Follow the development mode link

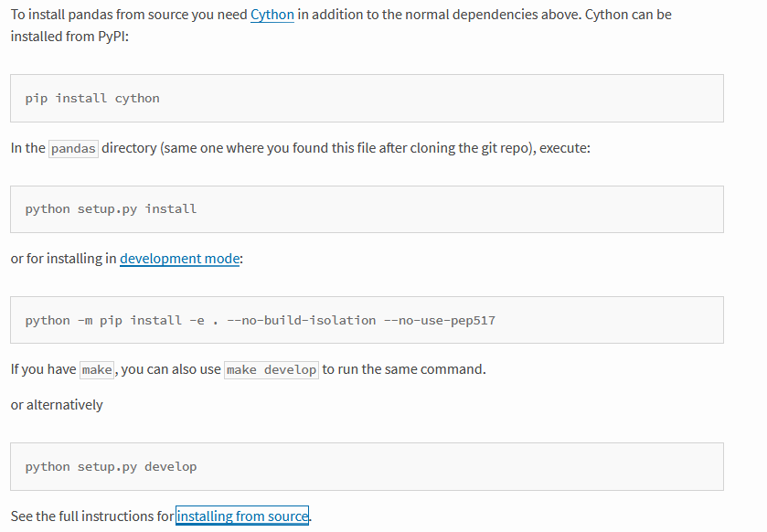179,258
